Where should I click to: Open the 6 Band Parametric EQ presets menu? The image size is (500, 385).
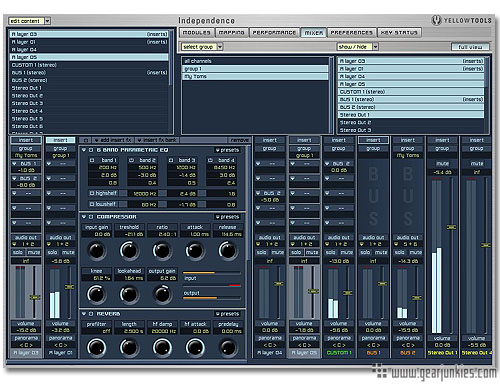227,150
